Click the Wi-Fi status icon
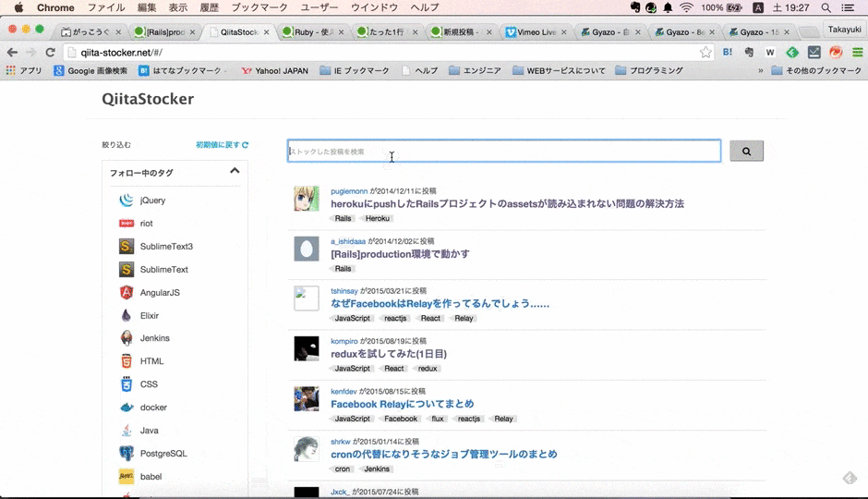868x499 pixels. click(x=686, y=7)
